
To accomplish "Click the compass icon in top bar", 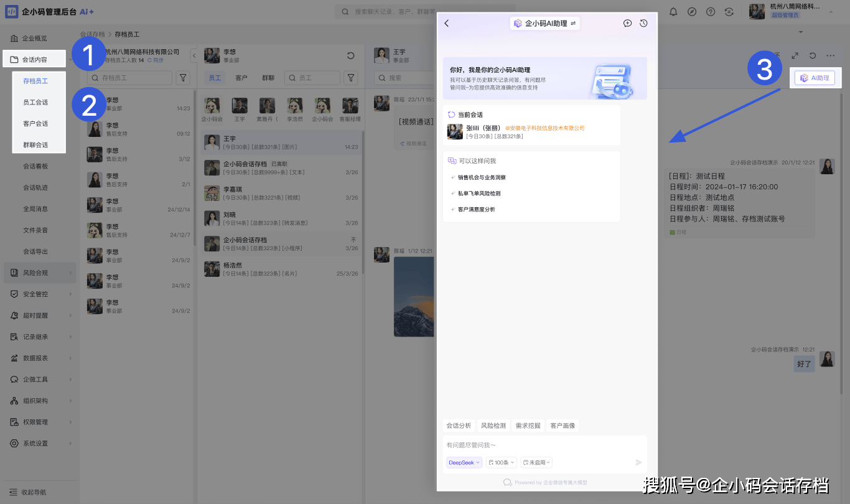I will [692, 12].
